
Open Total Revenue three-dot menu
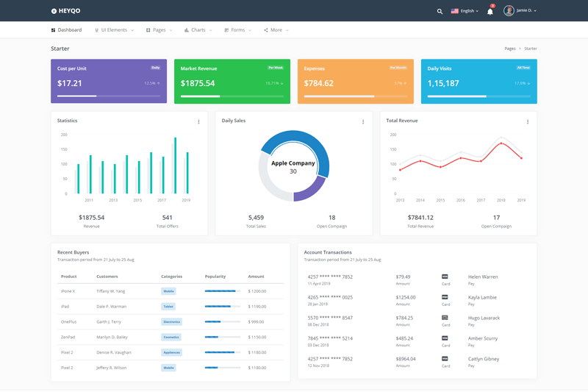coord(528,121)
